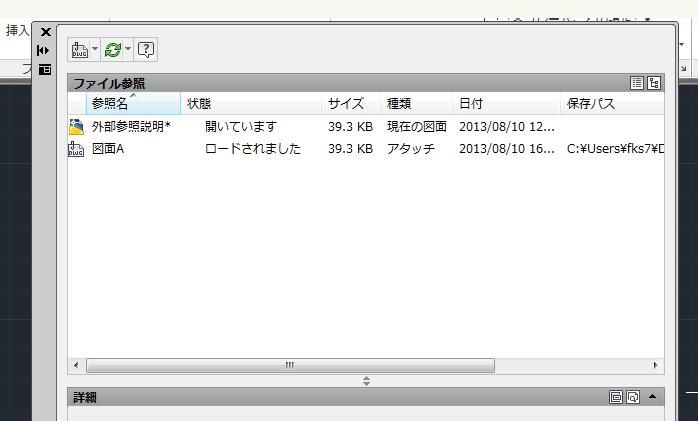Switch 詳細 panel to preview mode icon

pyautogui.click(x=633, y=397)
